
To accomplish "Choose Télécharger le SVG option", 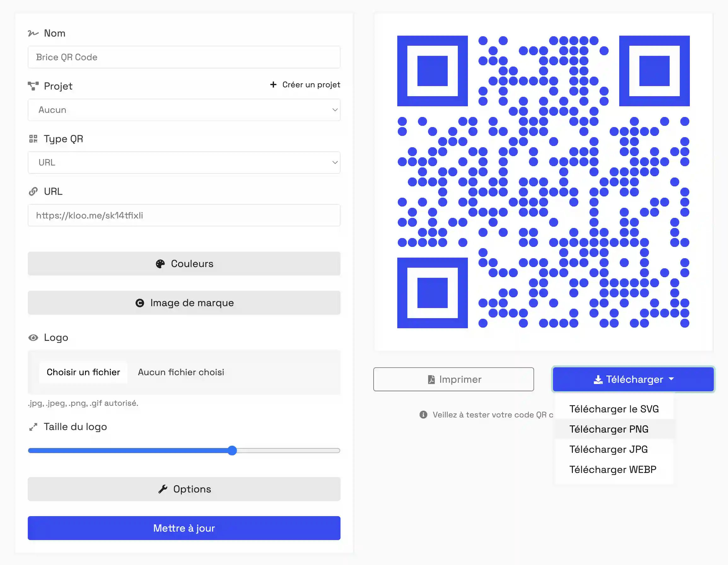I will tap(614, 409).
